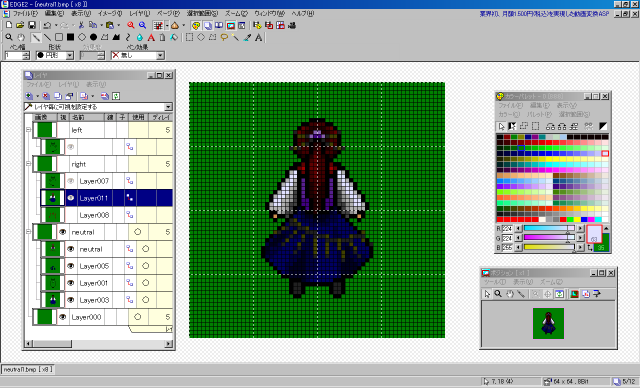Click the red zoom in magnifier
Viewport: 640px width, 388px height.
point(131,25)
